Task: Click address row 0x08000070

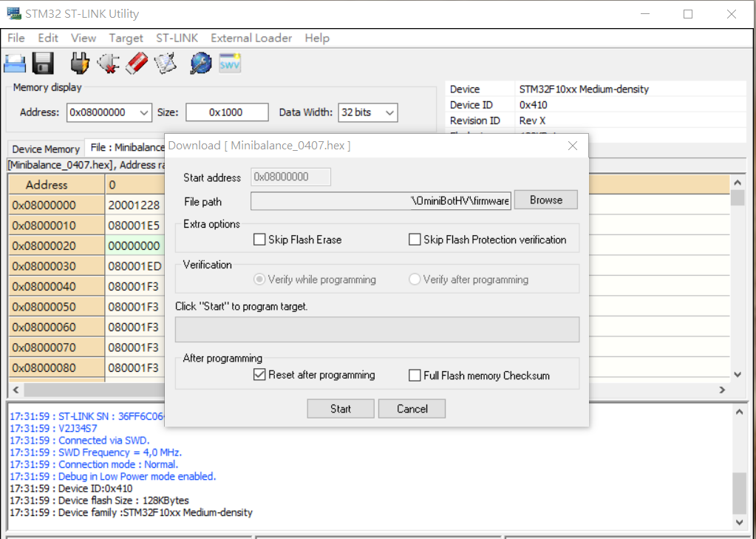Action: click(x=56, y=348)
